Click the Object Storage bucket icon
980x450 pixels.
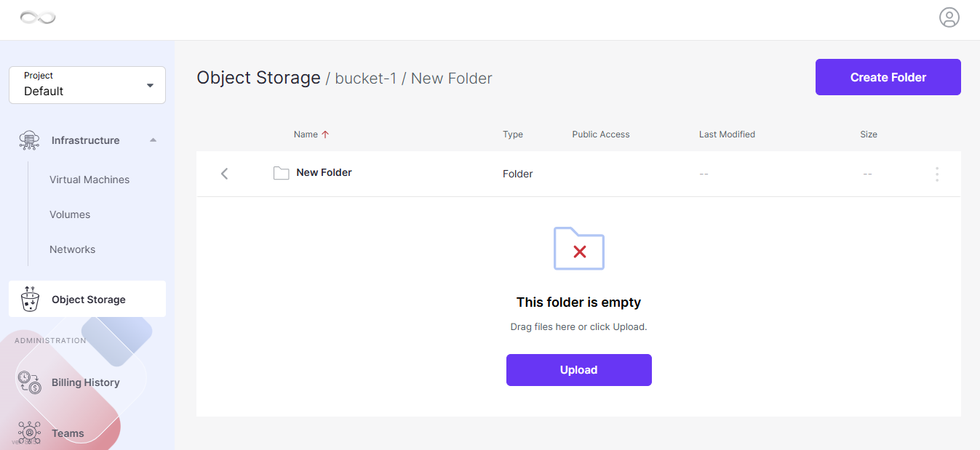pyautogui.click(x=30, y=299)
